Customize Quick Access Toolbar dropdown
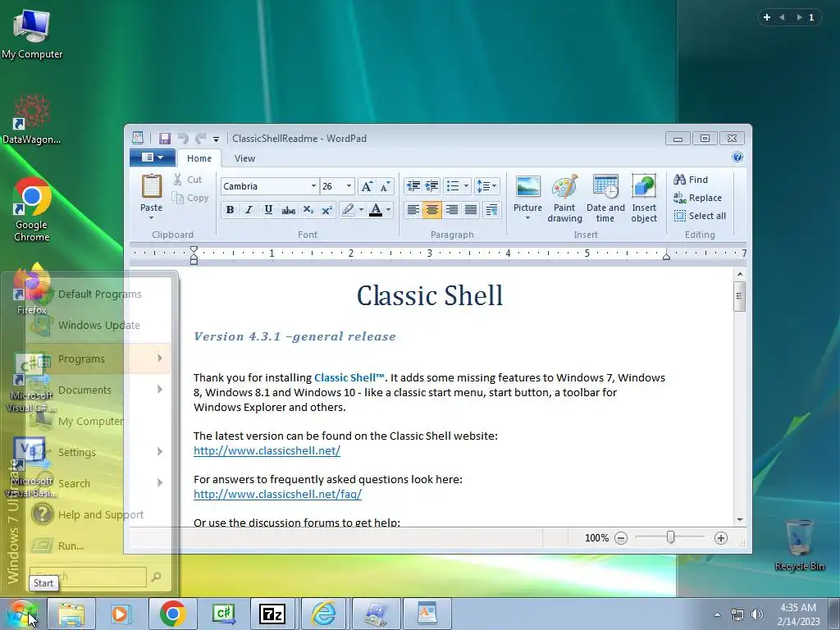The height and width of the screenshot is (630, 840). click(x=216, y=139)
